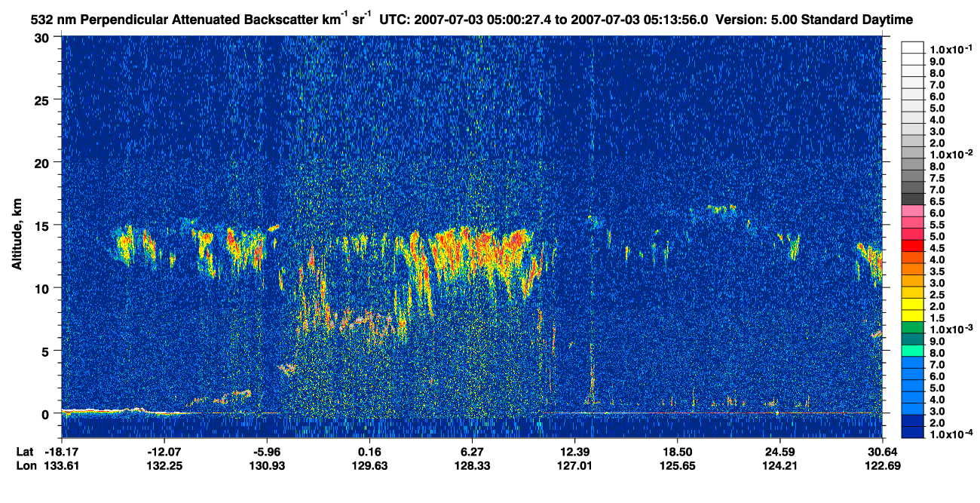Click the longitude value '130.93'
Screen dimensions: 980x503
coord(267,465)
